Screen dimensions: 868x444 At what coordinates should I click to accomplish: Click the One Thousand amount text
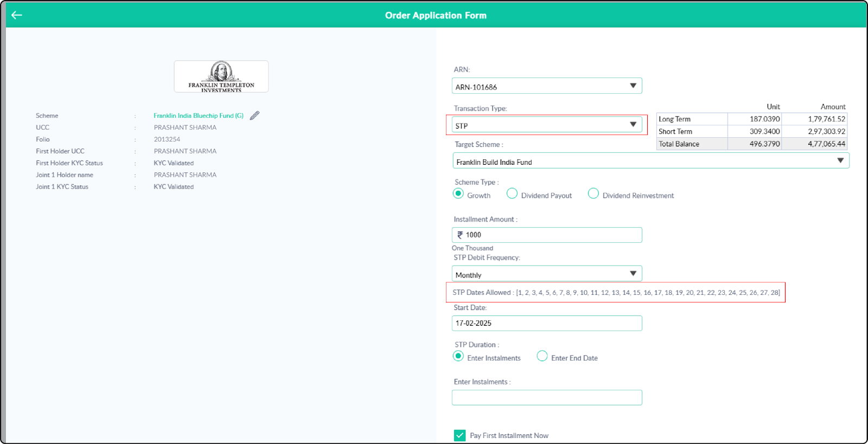point(472,248)
